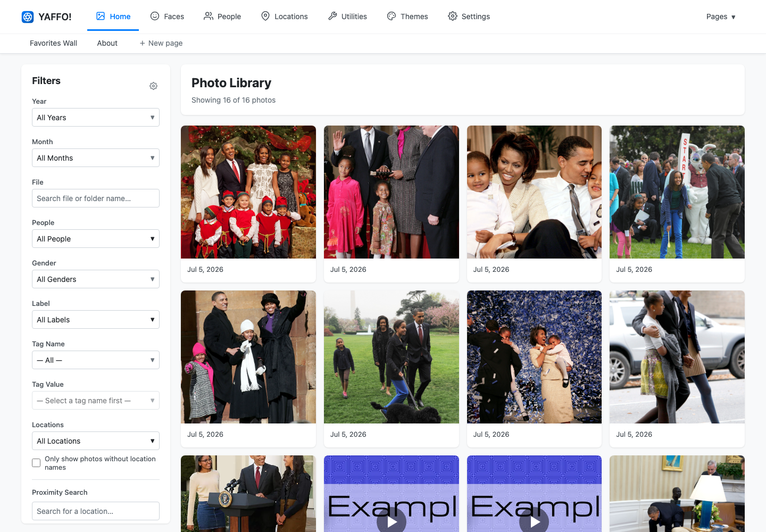766x532 pixels.
Task: Click the People group icon
Action: tap(209, 16)
